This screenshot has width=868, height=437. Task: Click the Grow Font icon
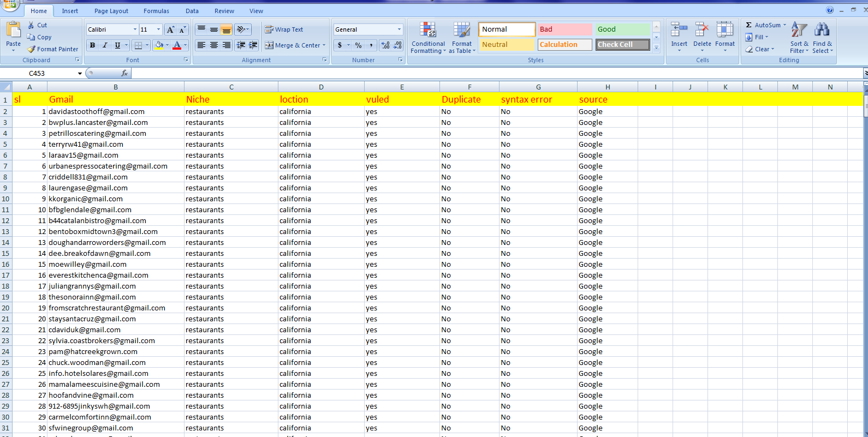(170, 30)
